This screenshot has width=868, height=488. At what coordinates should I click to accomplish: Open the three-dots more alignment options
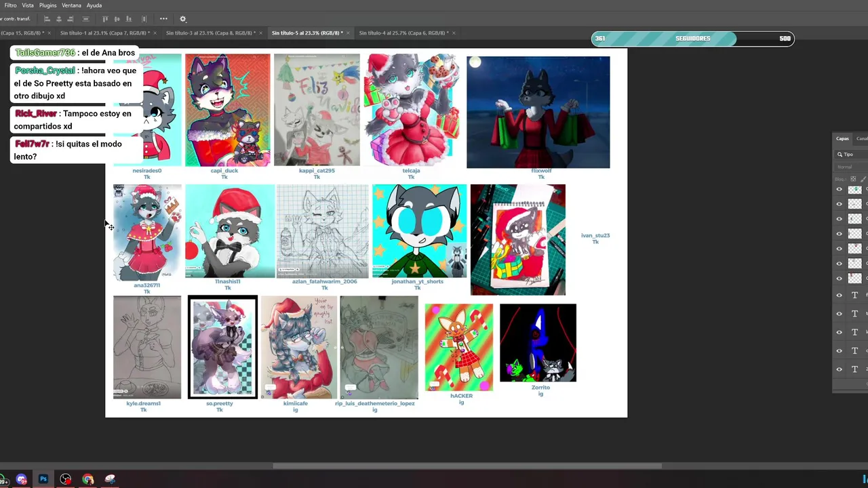pyautogui.click(x=163, y=19)
